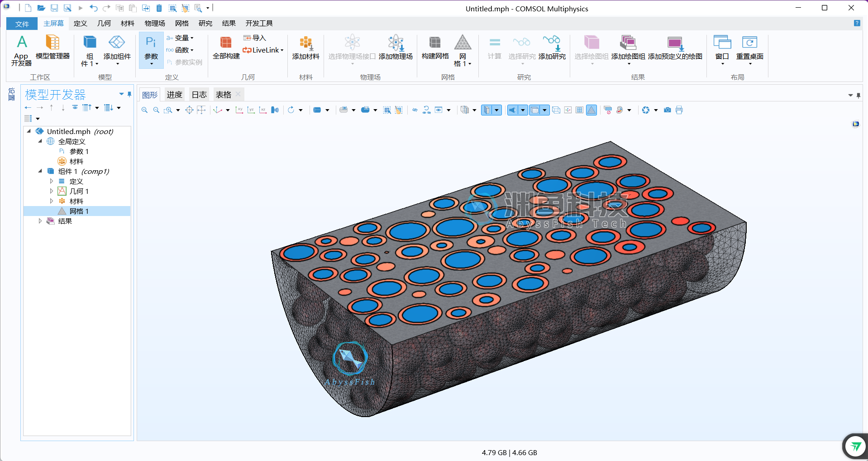Collapse the 全局定义 tree node
Image resolution: width=868 pixels, height=461 pixels.
point(40,141)
